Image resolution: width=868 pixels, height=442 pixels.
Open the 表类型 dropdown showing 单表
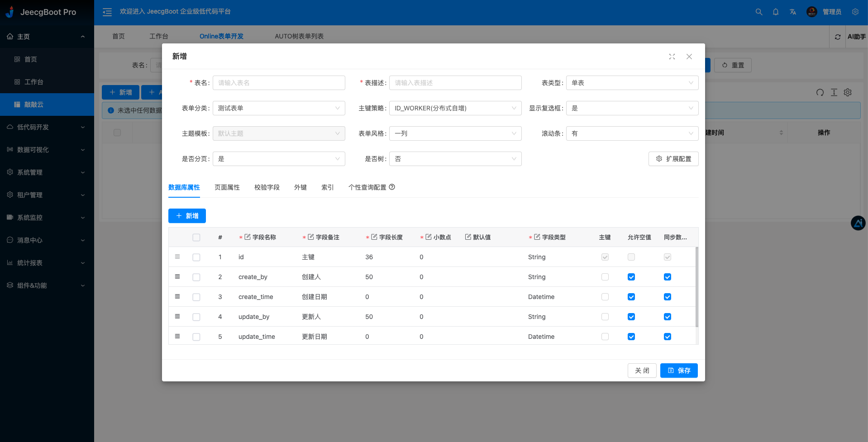click(x=632, y=83)
